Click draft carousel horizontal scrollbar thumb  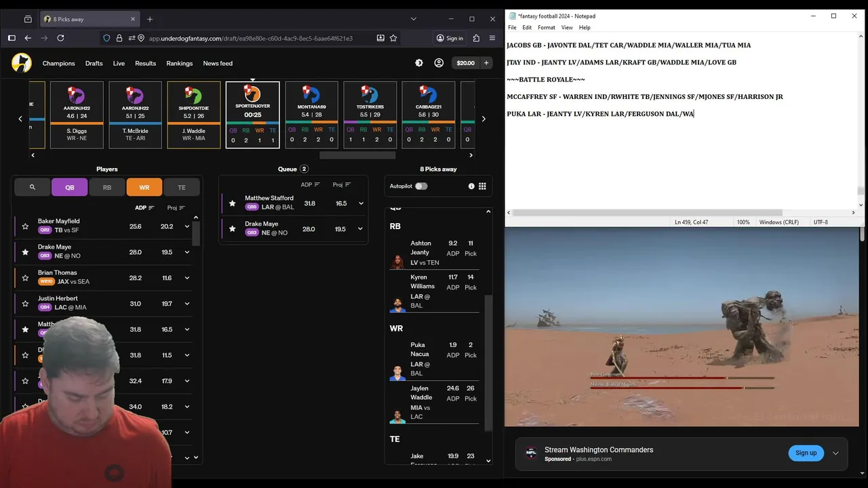click(357, 155)
